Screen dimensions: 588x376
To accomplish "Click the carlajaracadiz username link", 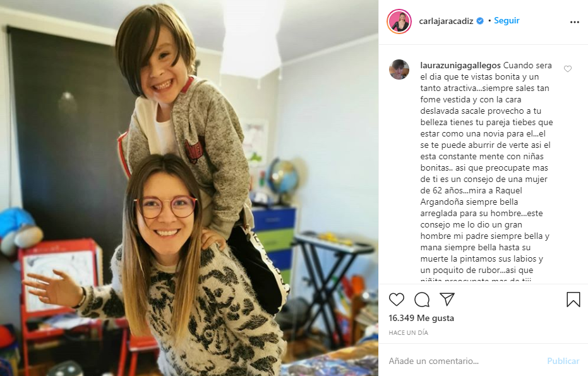I will click(446, 21).
